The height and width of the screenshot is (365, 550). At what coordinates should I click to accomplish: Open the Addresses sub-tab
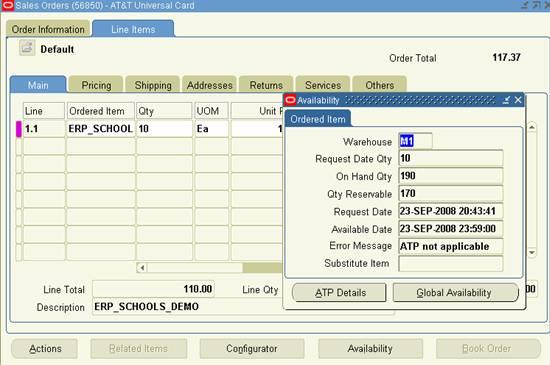pos(209,85)
